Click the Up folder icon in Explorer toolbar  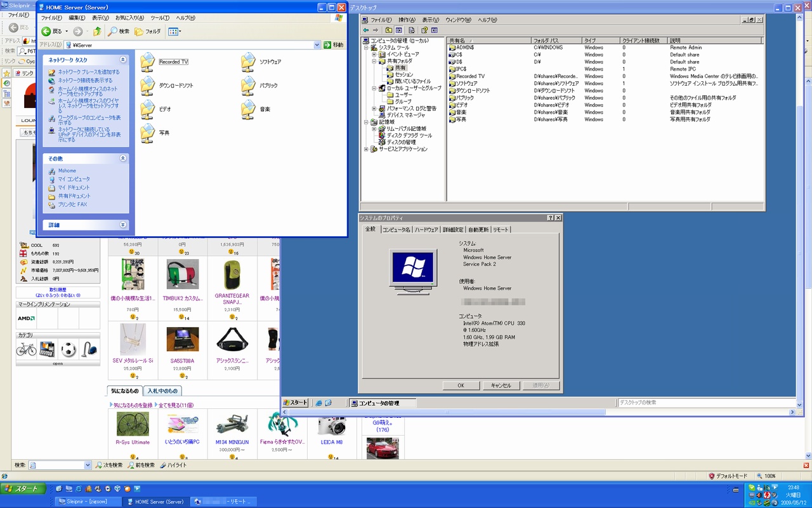[x=97, y=31]
